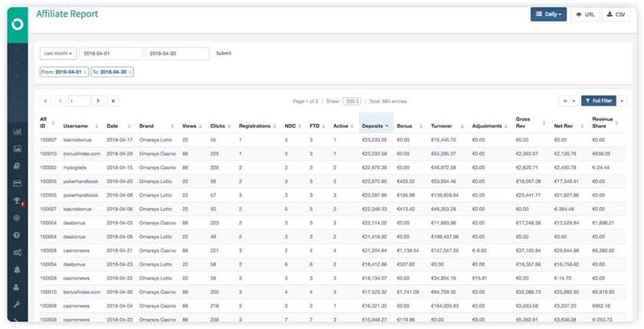This screenshot has height=329, width=644.
Task: Open the wrench tools sidebar icon
Action: 18,305
